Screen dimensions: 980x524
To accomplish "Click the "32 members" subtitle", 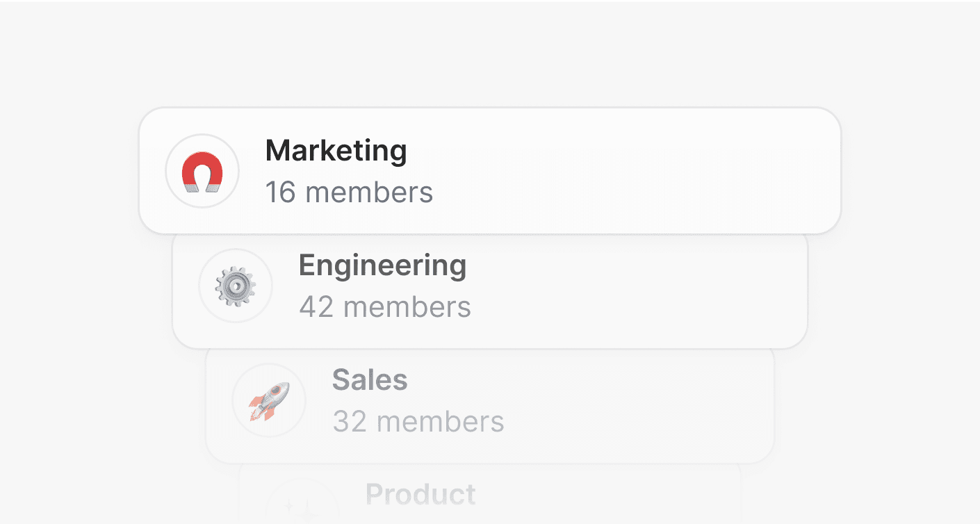I will coord(418,422).
